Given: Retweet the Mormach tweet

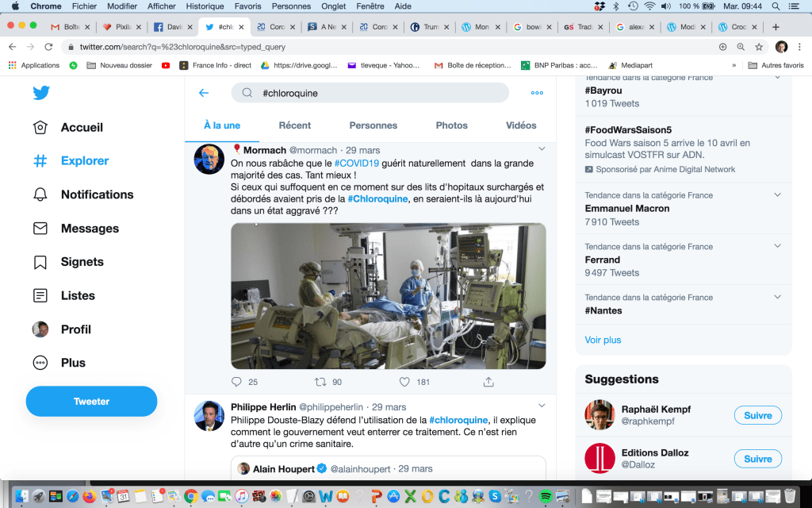Looking at the screenshot, I should pos(320,382).
